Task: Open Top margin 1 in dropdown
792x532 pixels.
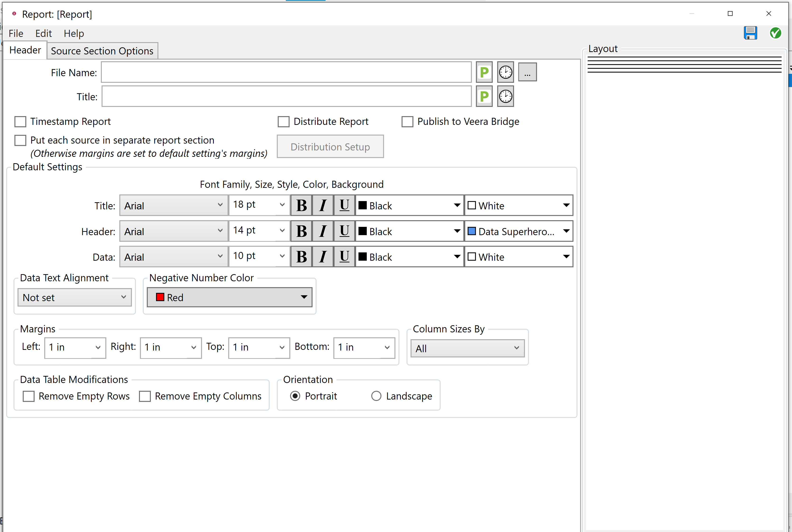Action: pyautogui.click(x=259, y=347)
